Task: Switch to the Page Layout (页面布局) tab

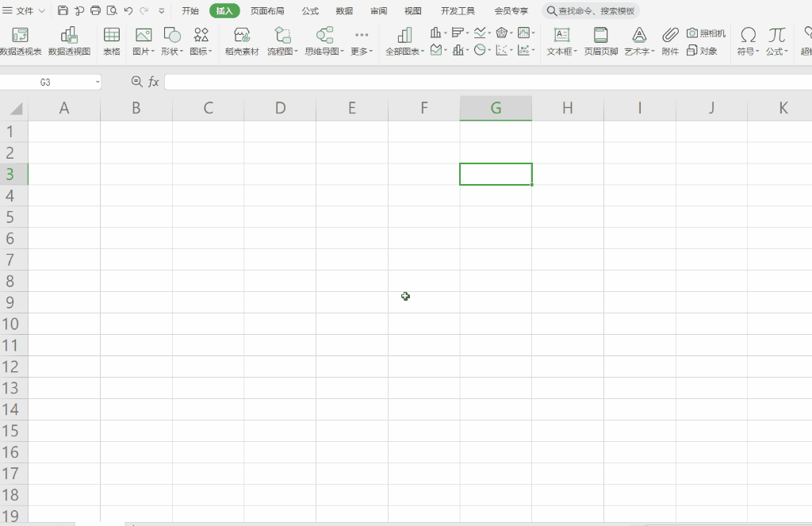Action: click(x=267, y=11)
